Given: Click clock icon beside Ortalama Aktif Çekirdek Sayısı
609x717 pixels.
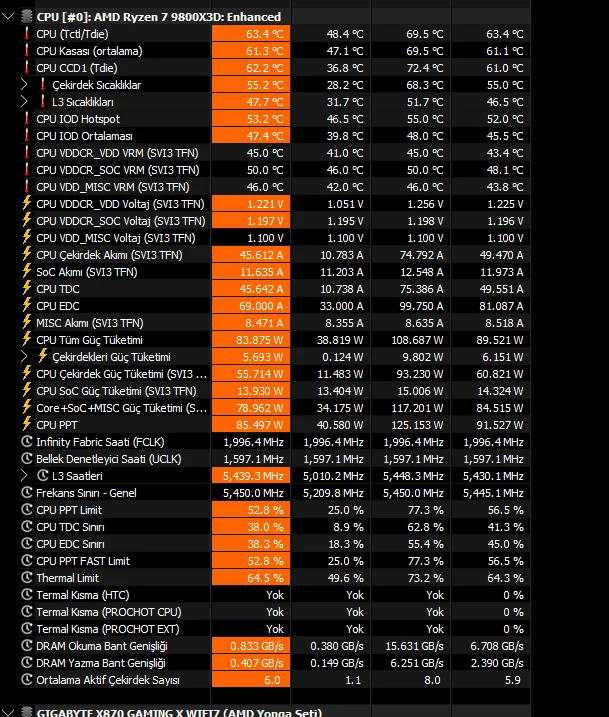Looking at the screenshot, I should point(27,680).
